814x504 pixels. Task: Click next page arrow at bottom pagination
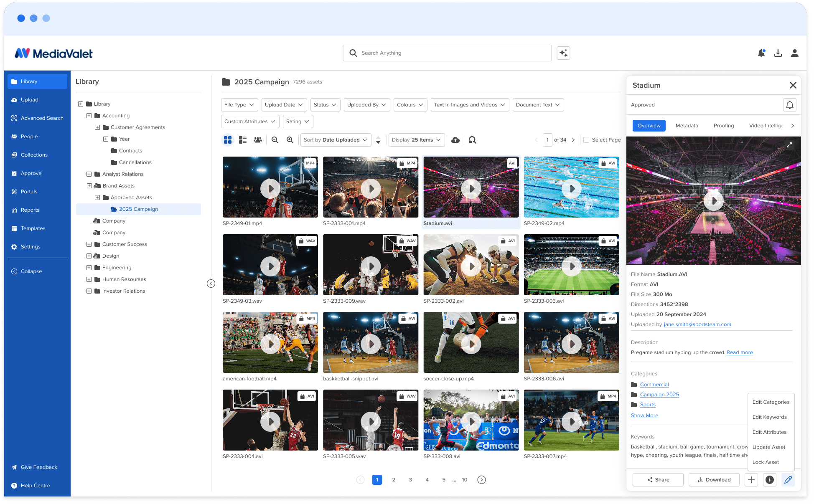tap(481, 480)
